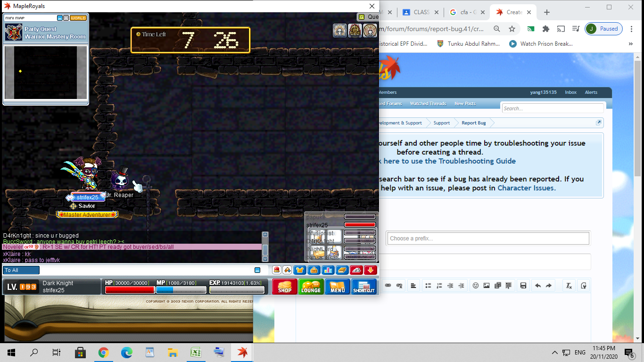Toggle the chat target blue button
This screenshot has width=644, height=362.
click(x=257, y=270)
